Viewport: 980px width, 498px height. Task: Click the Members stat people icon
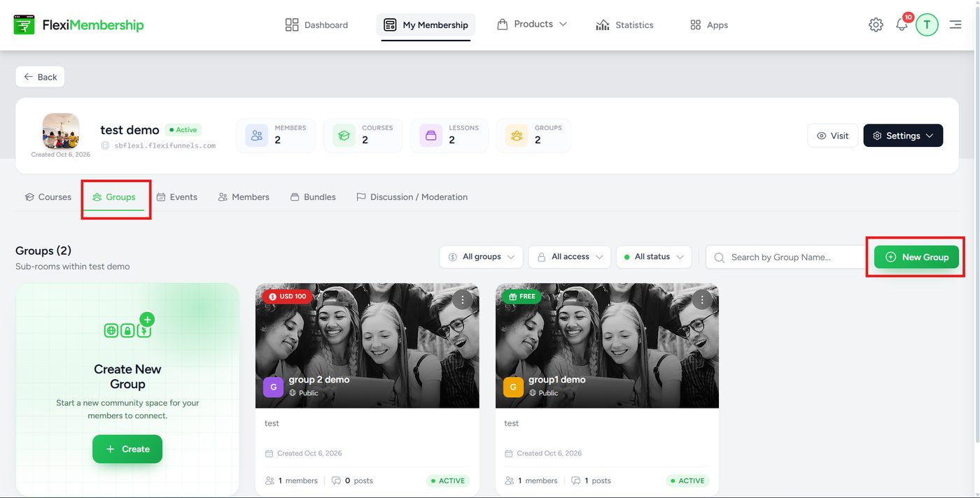257,136
